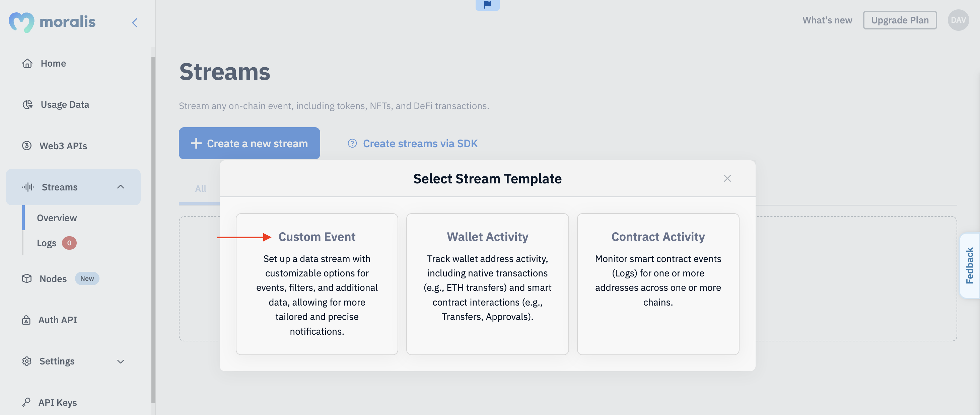The image size is (980, 415).
Task: Open the Streams Logs sub-item
Action: [x=47, y=243]
